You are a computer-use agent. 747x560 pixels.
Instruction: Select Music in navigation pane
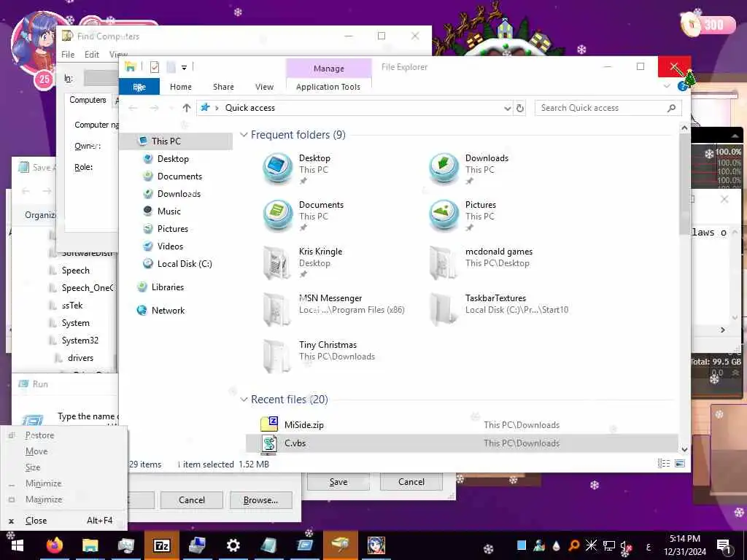point(169,211)
